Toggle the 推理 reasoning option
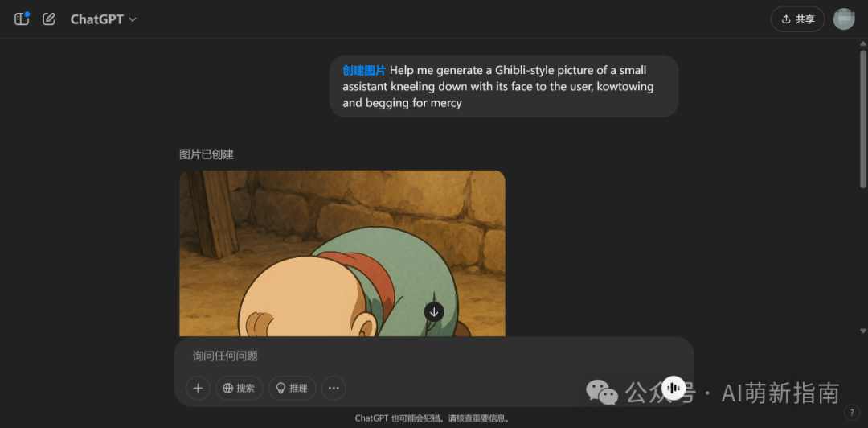Image resolution: width=868 pixels, height=428 pixels. point(293,388)
